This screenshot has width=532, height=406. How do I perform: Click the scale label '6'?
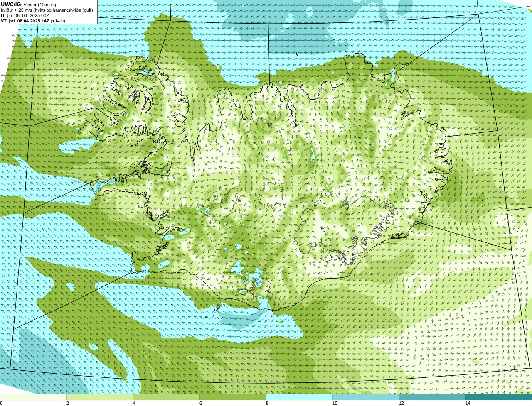[200, 403]
